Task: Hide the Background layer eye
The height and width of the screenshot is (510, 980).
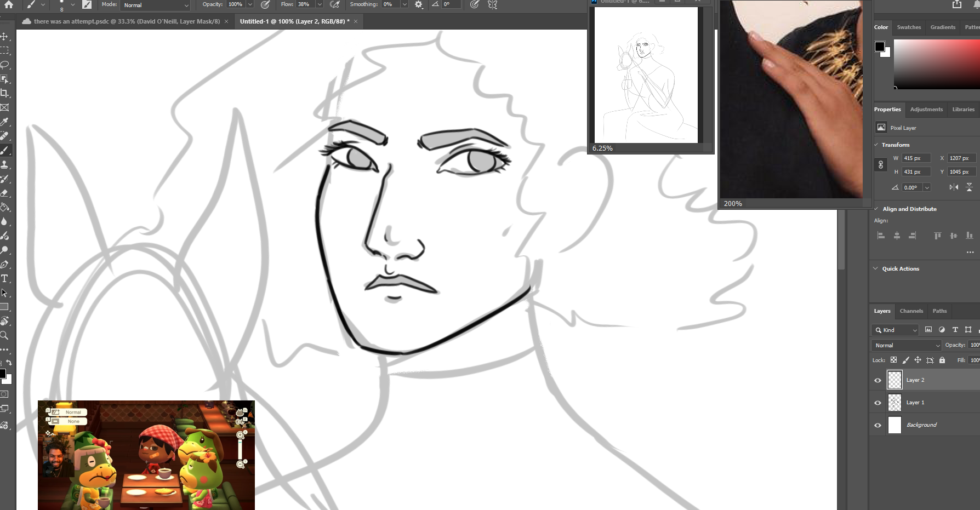Action: 878,425
